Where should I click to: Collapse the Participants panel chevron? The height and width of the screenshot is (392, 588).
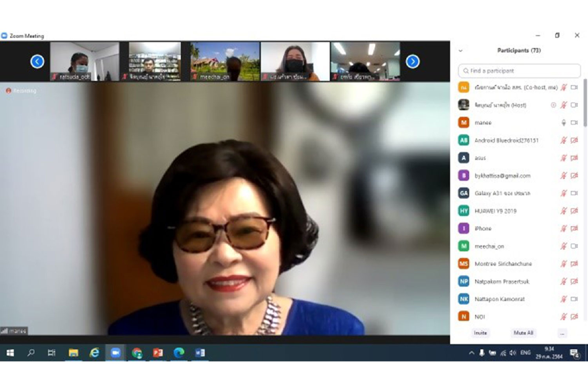(460, 50)
